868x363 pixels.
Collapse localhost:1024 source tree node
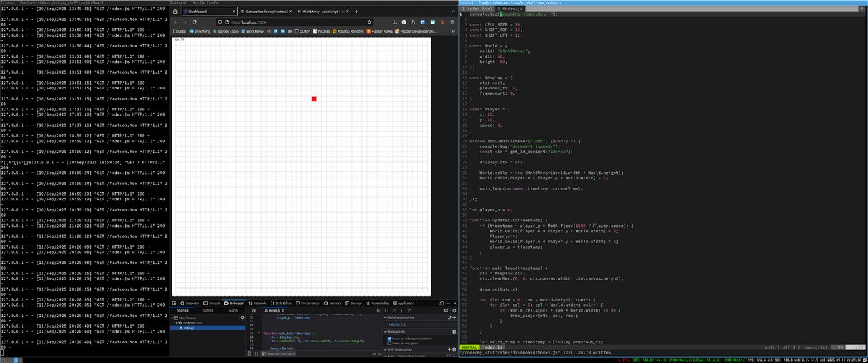click(176, 323)
